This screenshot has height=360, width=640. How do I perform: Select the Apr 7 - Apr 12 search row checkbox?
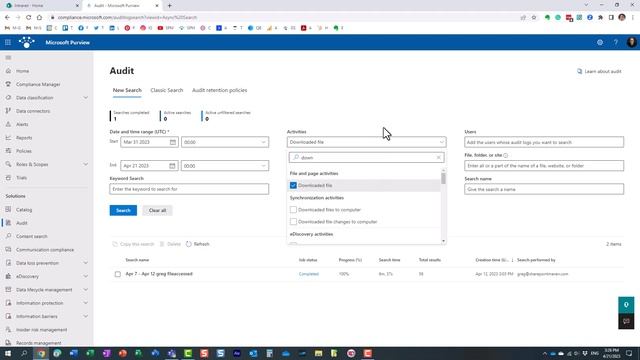pyautogui.click(x=118, y=274)
